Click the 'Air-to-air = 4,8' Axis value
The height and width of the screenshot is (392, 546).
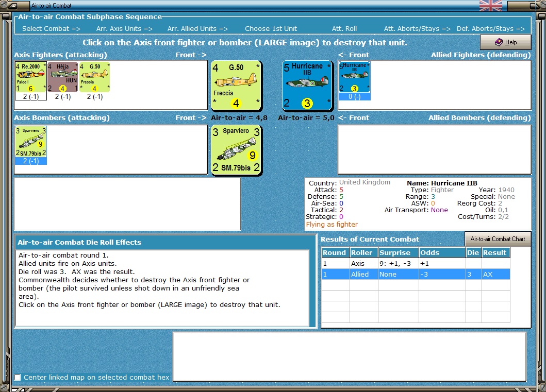pyautogui.click(x=239, y=117)
